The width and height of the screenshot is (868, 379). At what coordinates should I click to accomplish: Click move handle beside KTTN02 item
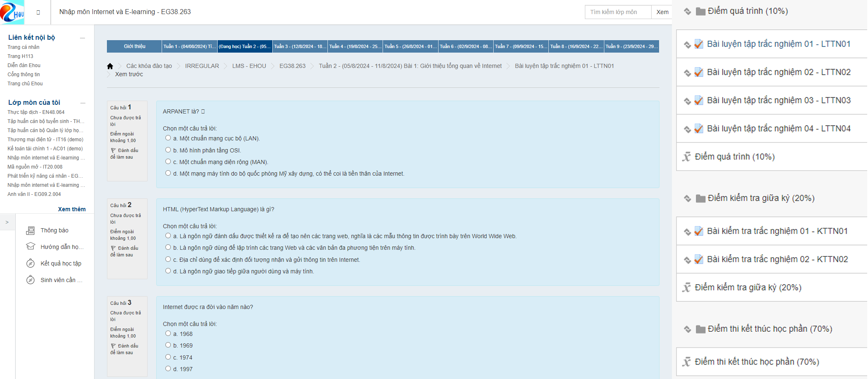[x=687, y=260]
